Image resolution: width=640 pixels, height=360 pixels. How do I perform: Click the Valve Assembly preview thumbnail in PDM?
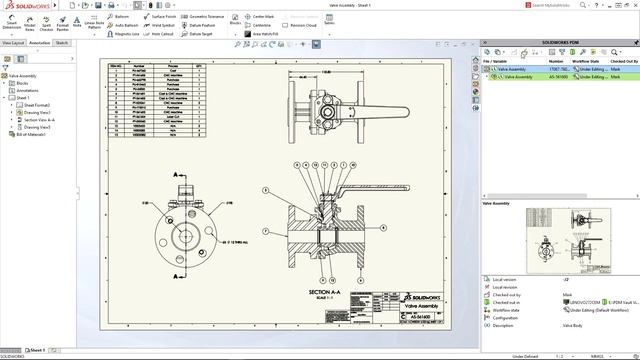pyautogui.click(x=569, y=241)
